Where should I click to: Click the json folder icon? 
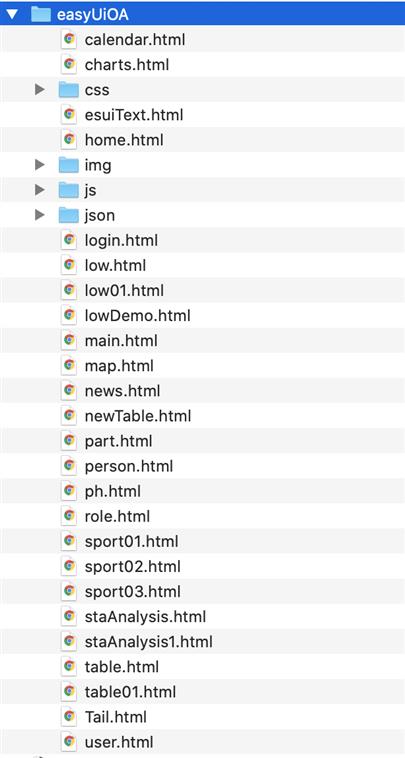[x=69, y=216]
